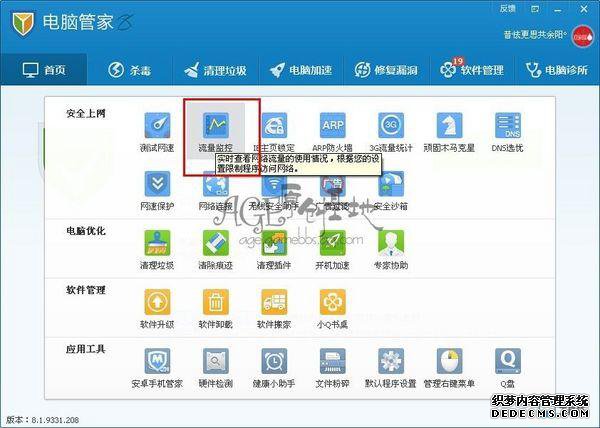Switch to the 修复漏洞 tab
Viewport: 600px width, 428px height.
tap(386, 70)
